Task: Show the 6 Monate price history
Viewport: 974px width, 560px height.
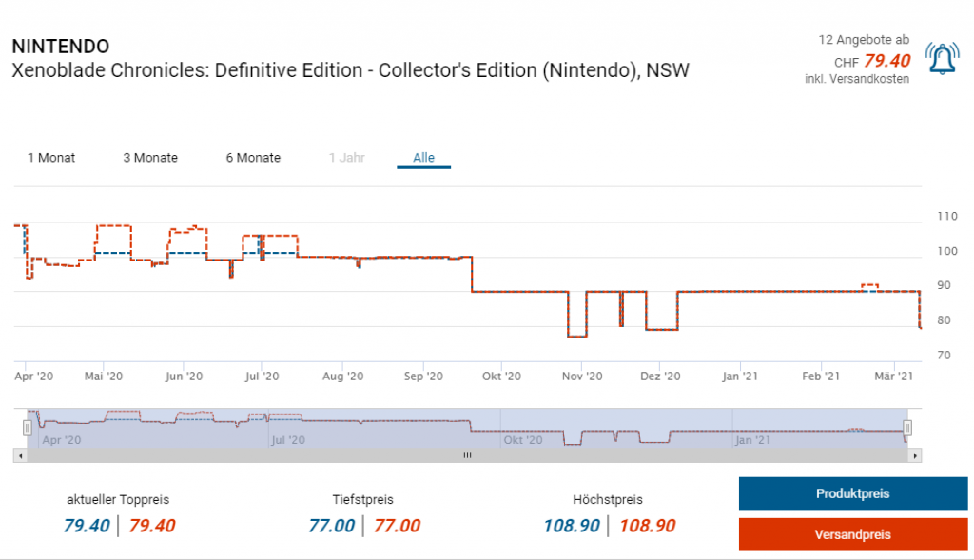Action: coord(253,158)
